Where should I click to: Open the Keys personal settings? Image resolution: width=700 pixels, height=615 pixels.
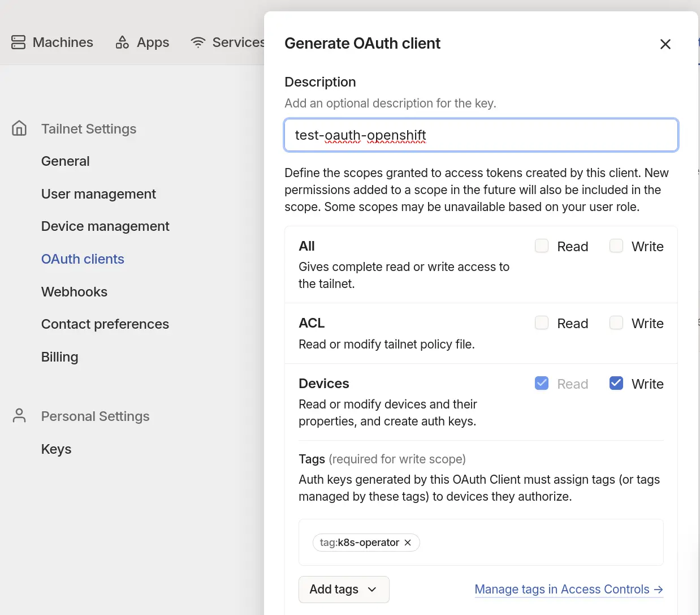[56, 449]
